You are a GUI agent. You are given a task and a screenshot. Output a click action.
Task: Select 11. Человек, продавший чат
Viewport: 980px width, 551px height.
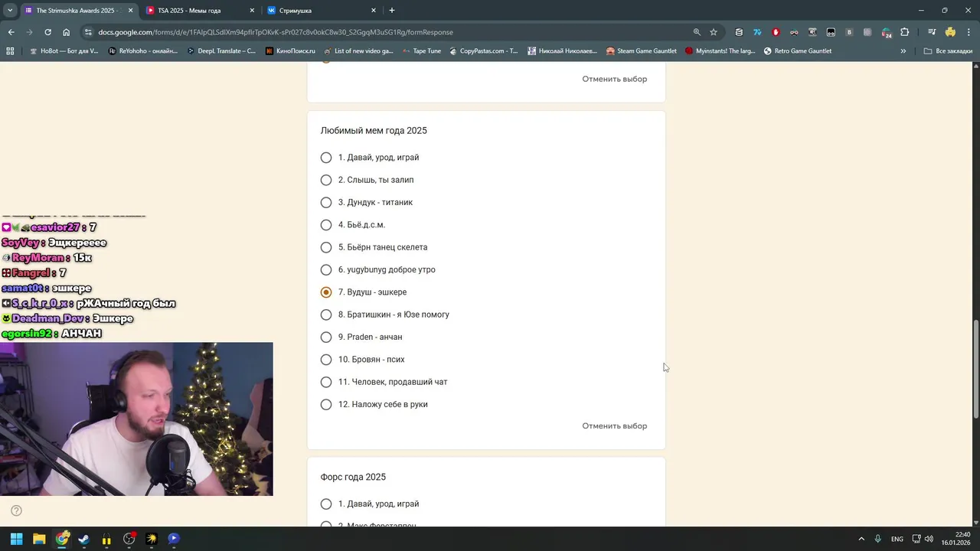point(326,382)
